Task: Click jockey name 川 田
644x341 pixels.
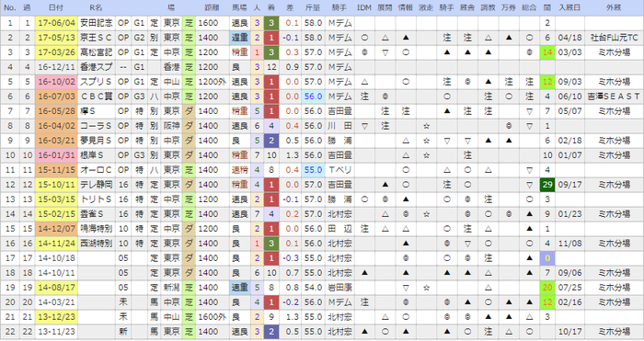Action: (x=339, y=126)
